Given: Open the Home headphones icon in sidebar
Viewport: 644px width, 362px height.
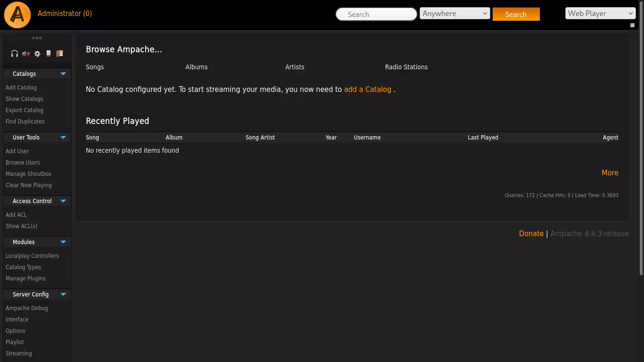Looking at the screenshot, I should click(15, 54).
